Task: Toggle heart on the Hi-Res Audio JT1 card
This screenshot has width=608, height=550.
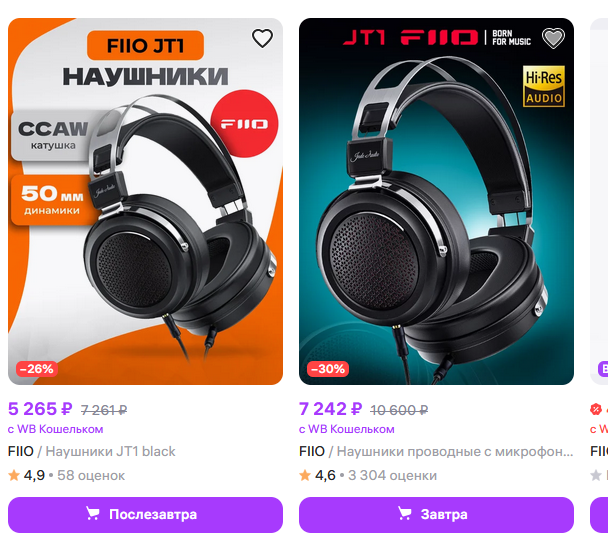Action: (553, 38)
